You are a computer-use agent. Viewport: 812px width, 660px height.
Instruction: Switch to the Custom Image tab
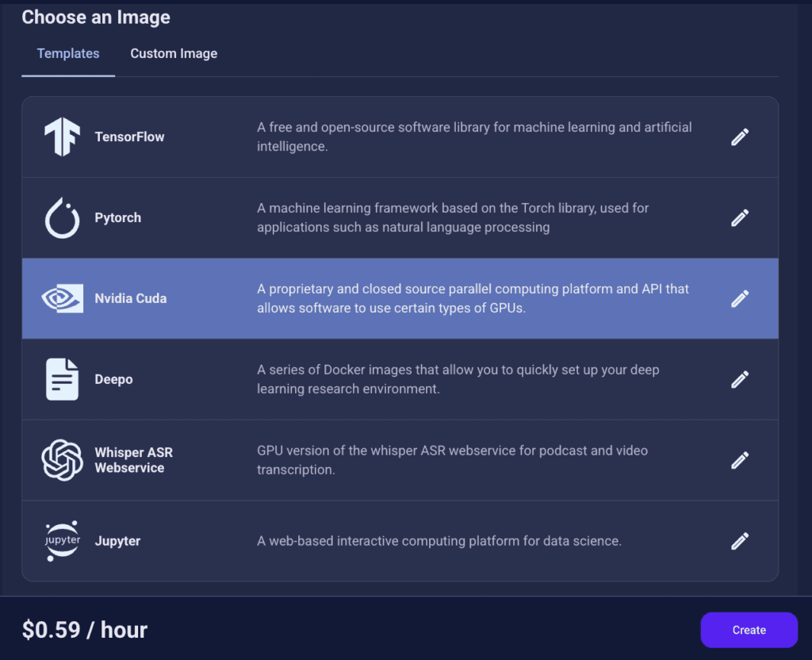pos(174,54)
